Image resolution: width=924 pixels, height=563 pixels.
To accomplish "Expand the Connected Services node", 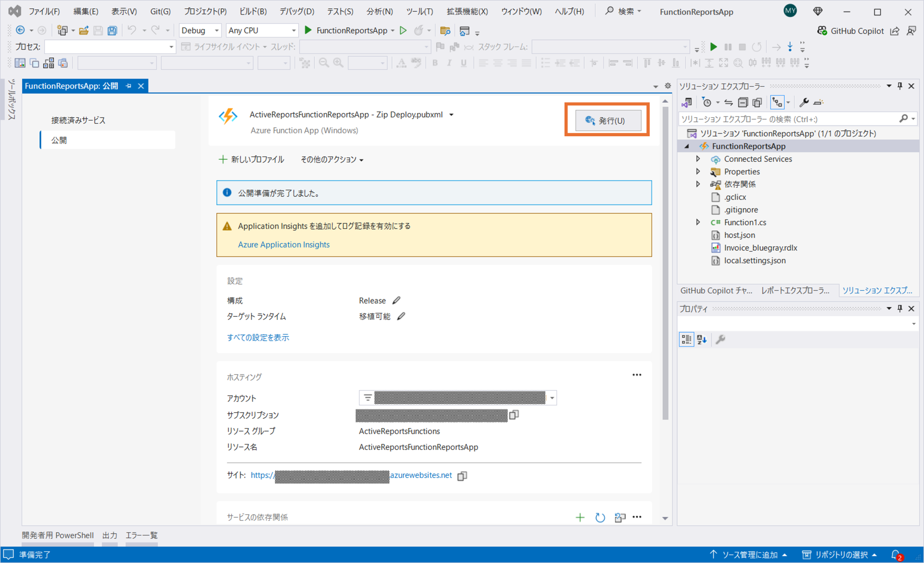I will 698,159.
